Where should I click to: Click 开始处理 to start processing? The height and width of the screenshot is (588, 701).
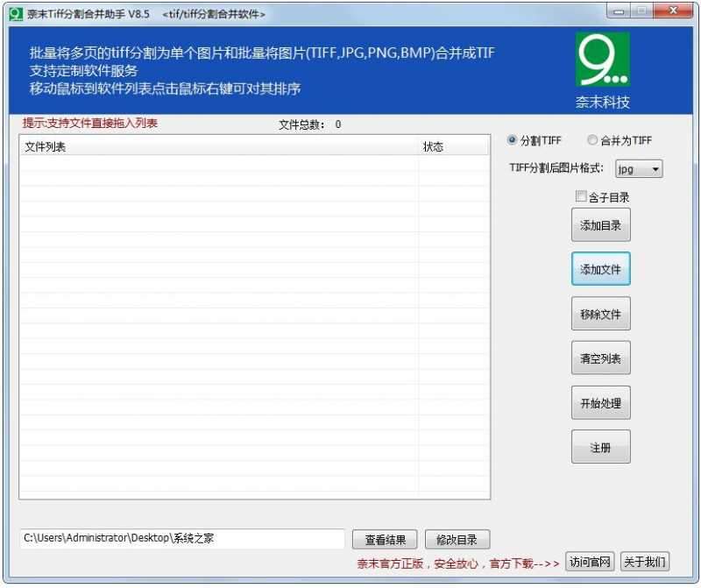[x=600, y=402]
